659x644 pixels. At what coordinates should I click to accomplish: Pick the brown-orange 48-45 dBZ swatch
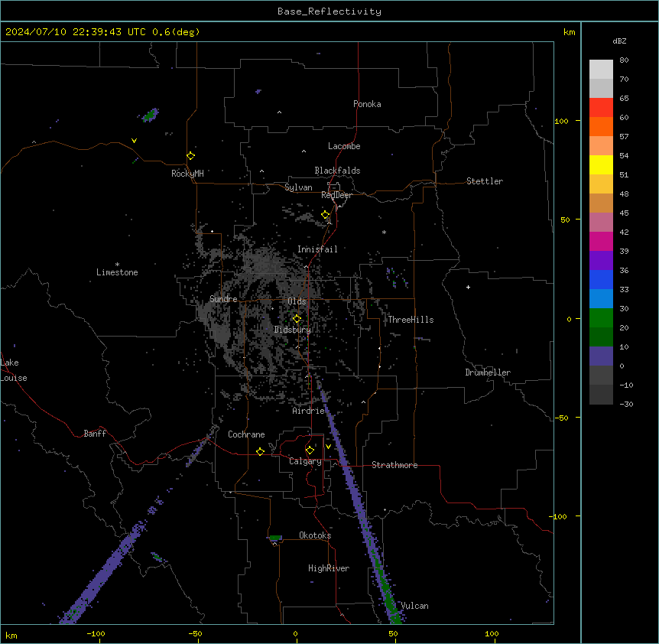pos(601,203)
